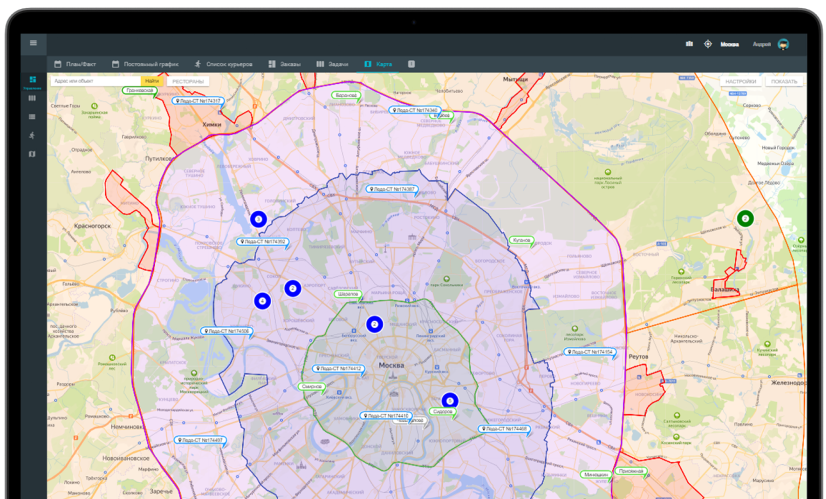Select order pin Лада-СТ №174468
The image size is (826, 499).
(x=504, y=429)
